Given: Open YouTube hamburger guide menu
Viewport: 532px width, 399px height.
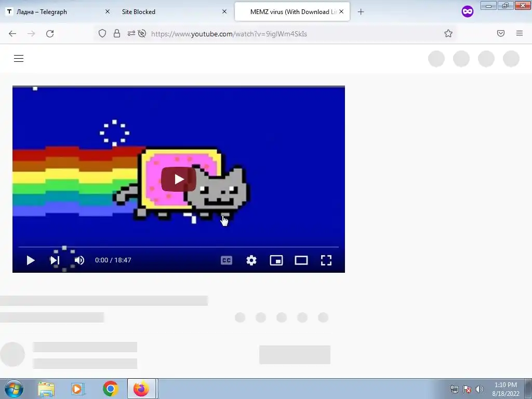Looking at the screenshot, I should coord(19,59).
